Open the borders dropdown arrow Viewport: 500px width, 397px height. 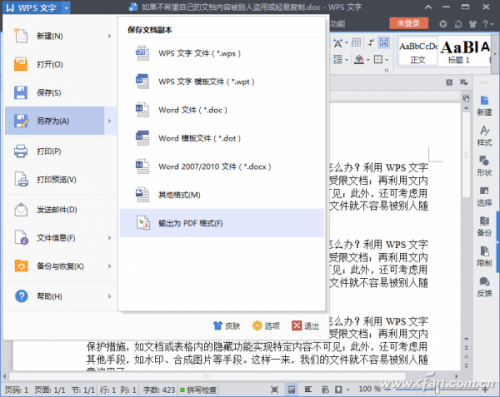[x=387, y=60]
